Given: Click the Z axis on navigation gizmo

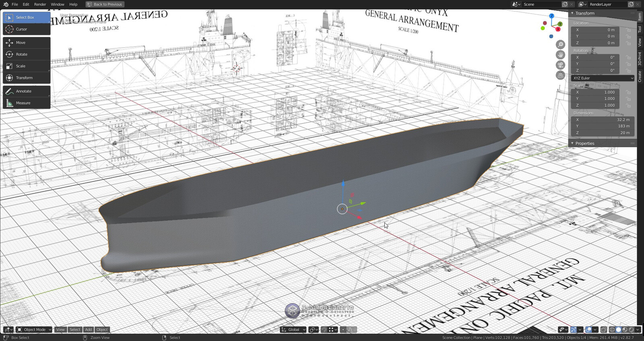Looking at the screenshot, I should 551,16.
